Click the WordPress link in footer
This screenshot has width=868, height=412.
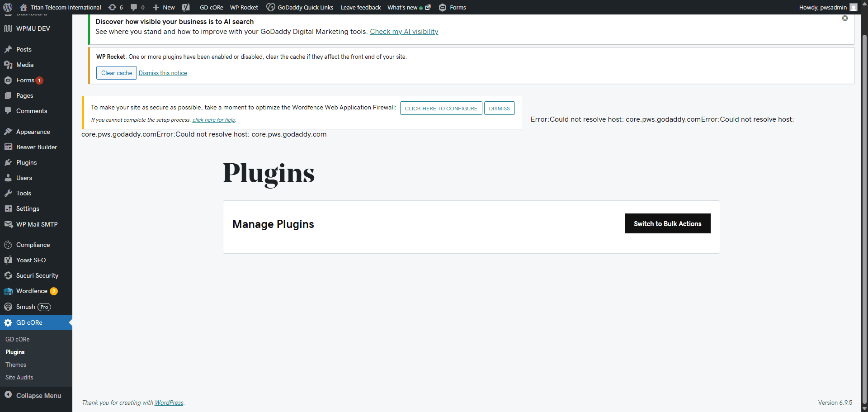tap(169, 403)
